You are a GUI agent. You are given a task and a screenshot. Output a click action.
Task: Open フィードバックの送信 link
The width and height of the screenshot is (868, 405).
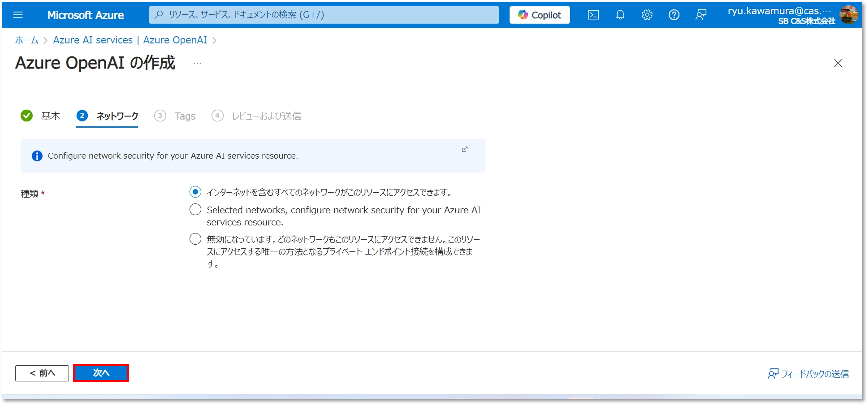pyautogui.click(x=808, y=374)
